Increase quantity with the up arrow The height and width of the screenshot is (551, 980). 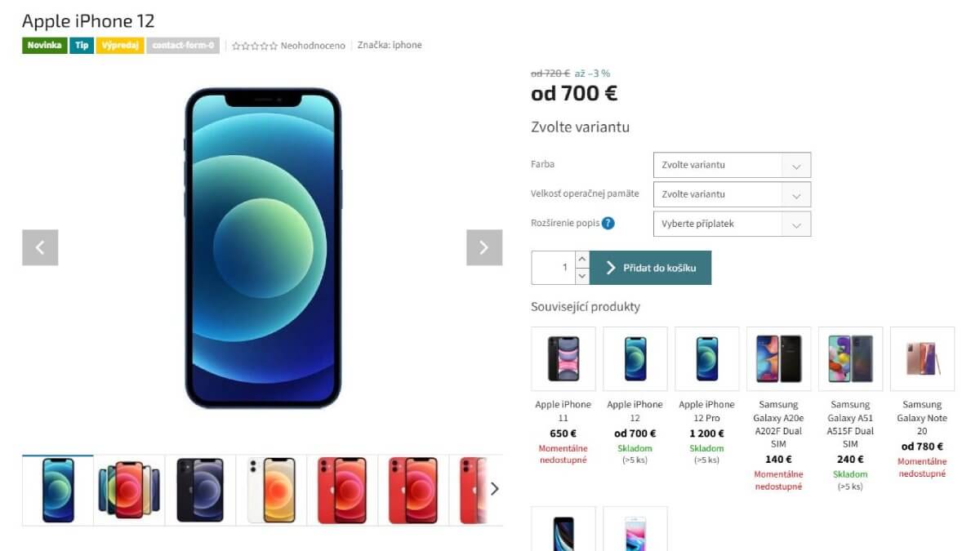[581, 260]
